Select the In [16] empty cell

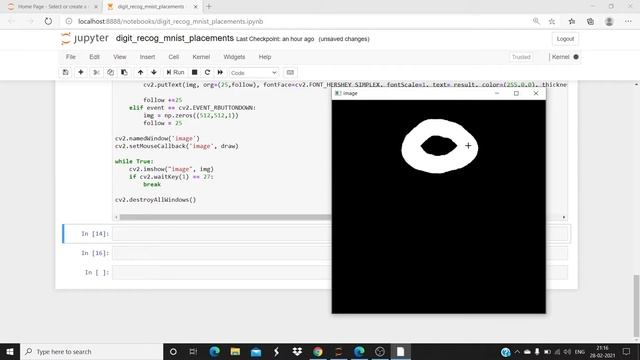[x=341, y=253]
